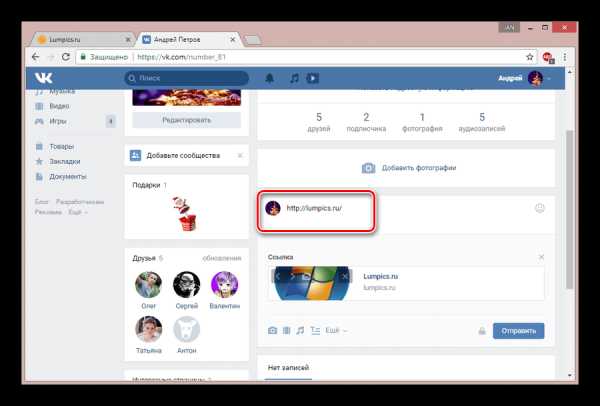Open notifications bell in VK header
The image size is (600, 406).
point(269,78)
